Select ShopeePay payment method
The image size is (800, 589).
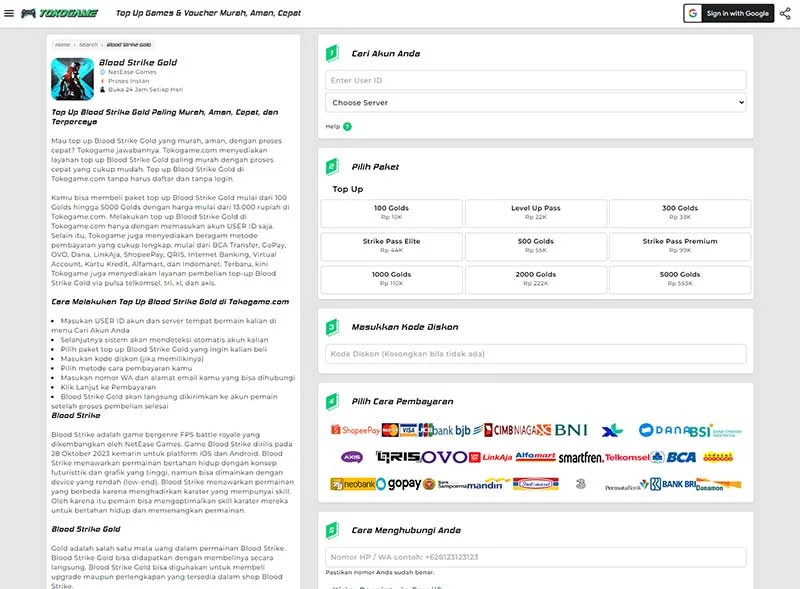click(355, 430)
